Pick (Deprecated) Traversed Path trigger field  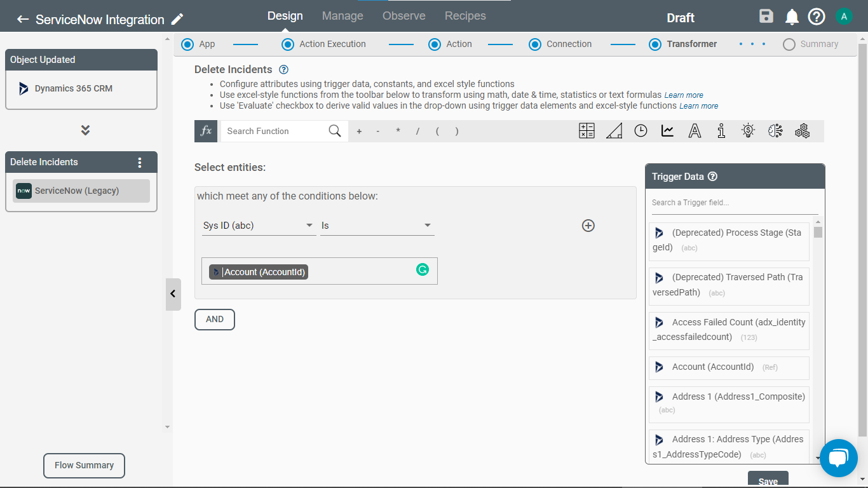point(729,285)
